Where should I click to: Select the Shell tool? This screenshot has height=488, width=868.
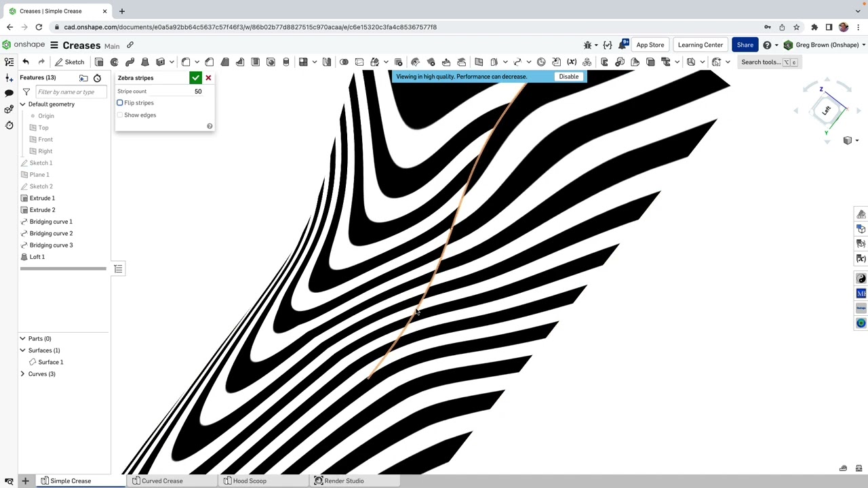(255, 62)
